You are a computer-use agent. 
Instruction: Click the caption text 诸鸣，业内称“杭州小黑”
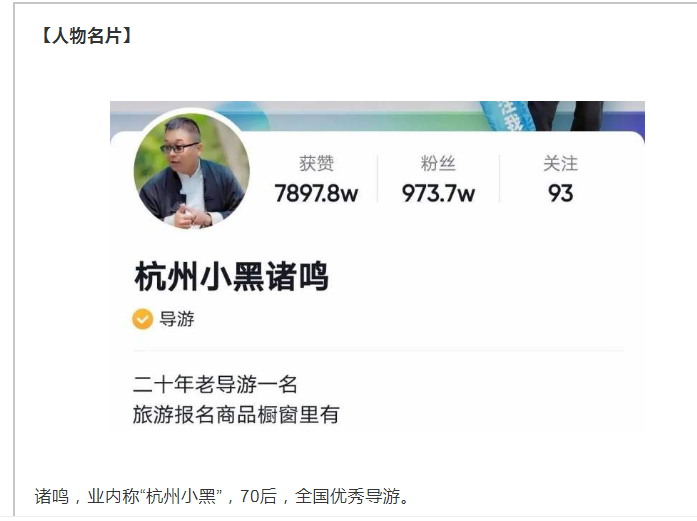tap(128, 497)
